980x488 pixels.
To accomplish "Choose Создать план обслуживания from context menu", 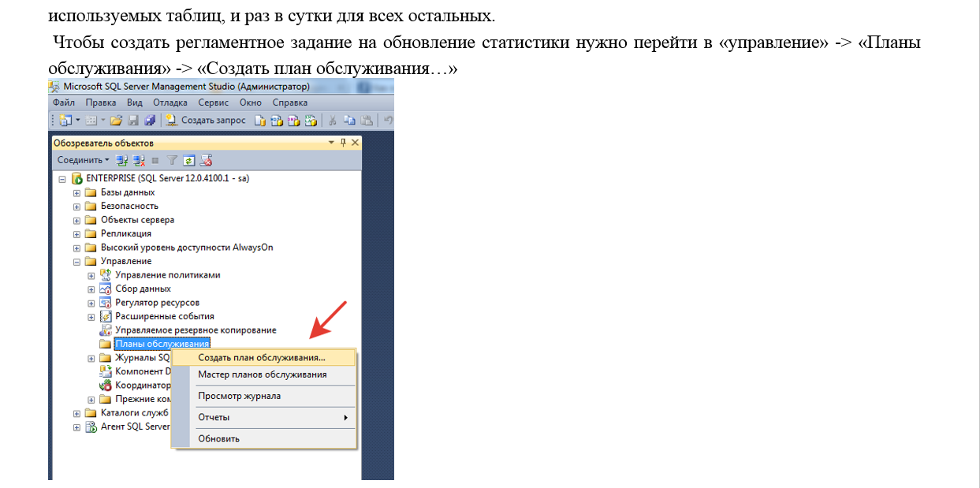I will click(261, 357).
